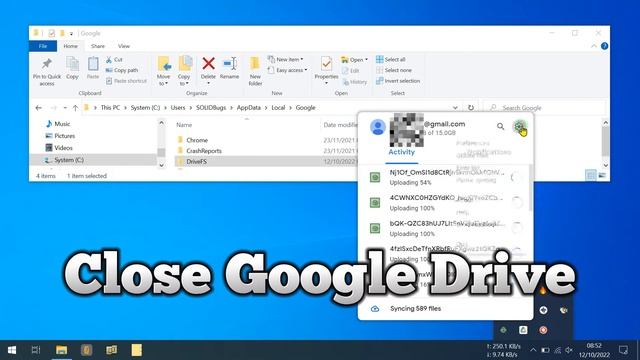Viewport: 640px width, 360px height.
Task: Collapse the ribbon chevron
Action: click(x=593, y=46)
